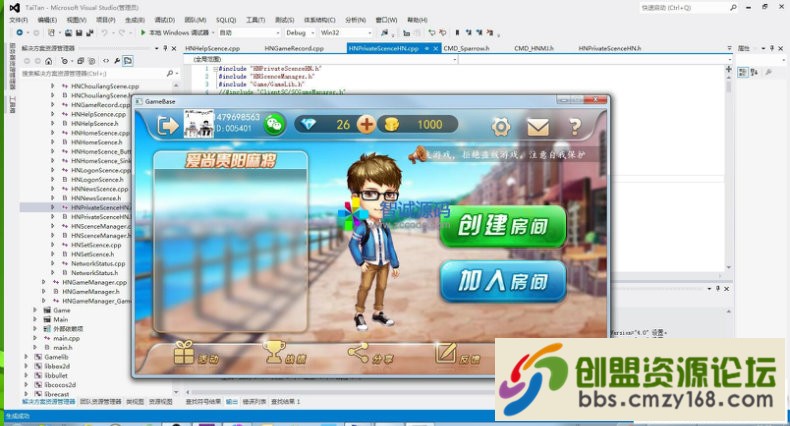
Task: Open game settings with the gear icon
Action: 501,127
